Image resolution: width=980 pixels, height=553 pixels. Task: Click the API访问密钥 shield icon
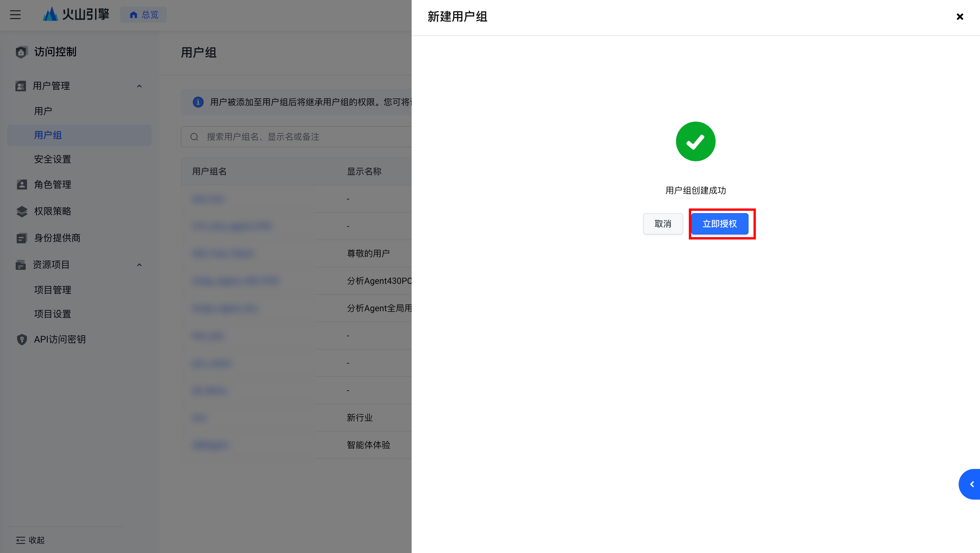(x=22, y=339)
